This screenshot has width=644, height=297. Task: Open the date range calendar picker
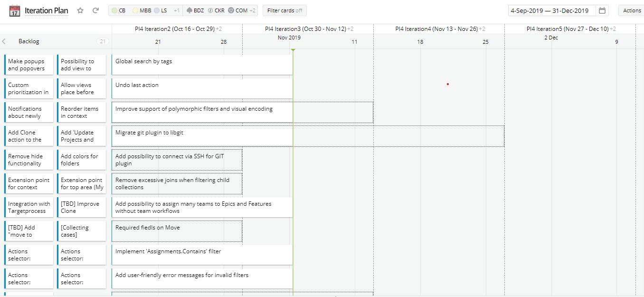602,10
